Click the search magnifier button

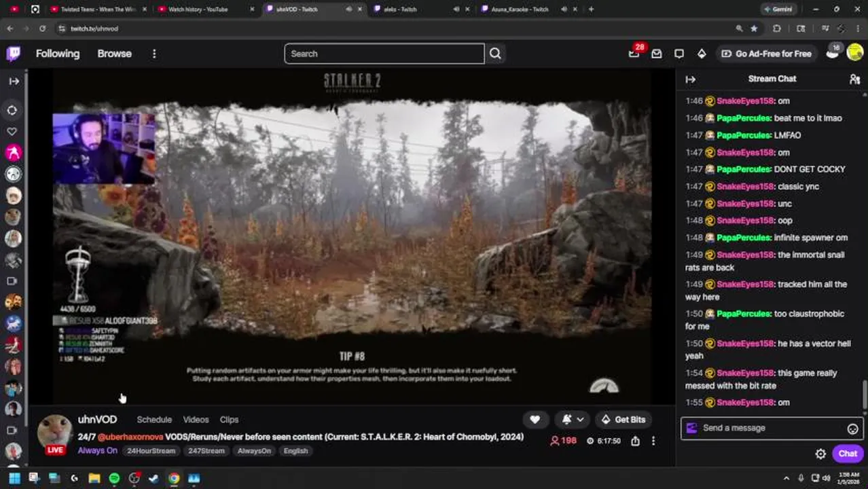point(495,54)
